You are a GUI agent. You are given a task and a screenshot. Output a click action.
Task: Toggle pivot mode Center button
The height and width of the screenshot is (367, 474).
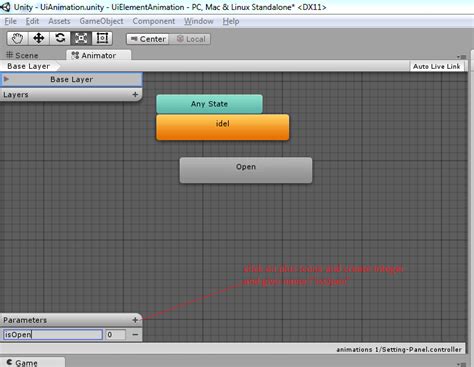pos(148,39)
